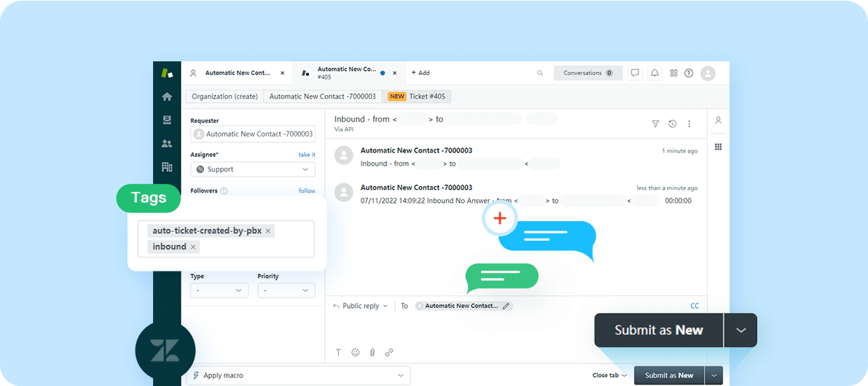Switch to the Automatic New Contact user tab
868x386 pixels.
(x=238, y=73)
